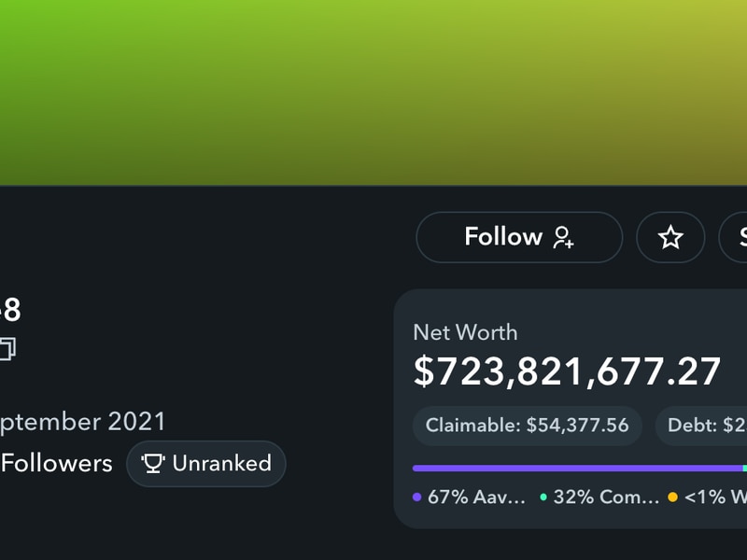This screenshot has height=560, width=747.
Task: Click the Follow button
Action: (x=519, y=237)
